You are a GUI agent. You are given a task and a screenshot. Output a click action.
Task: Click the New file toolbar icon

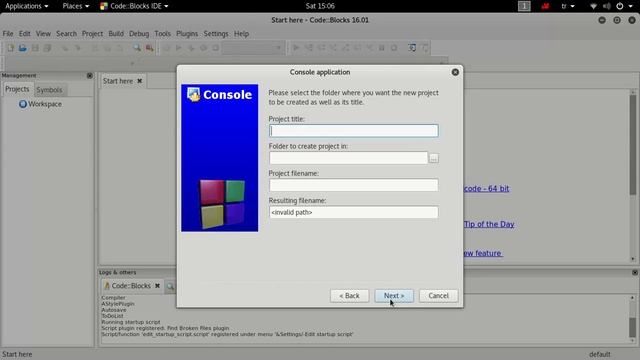click(10, 48)
